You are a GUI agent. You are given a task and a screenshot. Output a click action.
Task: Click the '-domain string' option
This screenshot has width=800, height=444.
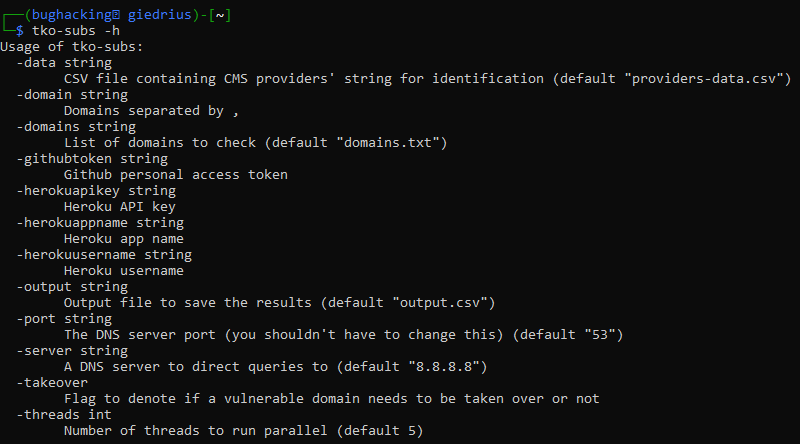(72, 95)
